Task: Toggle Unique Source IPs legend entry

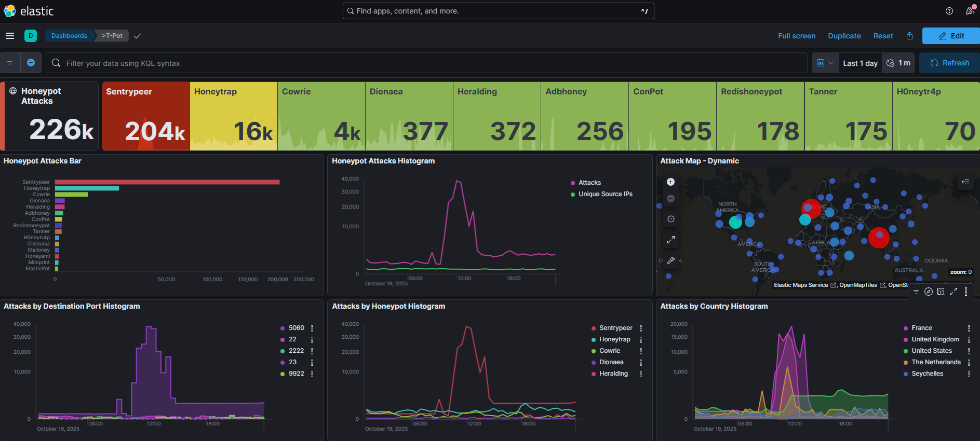Action: (x=605, y=194)
